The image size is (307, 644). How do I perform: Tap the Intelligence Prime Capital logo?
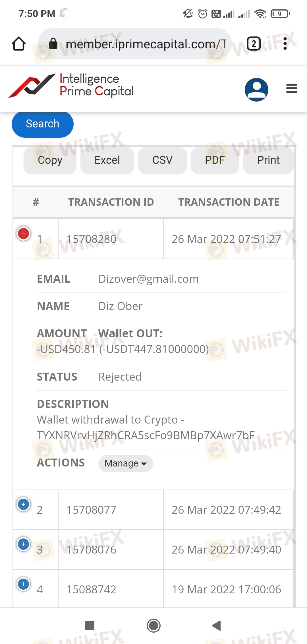pos(71,86)
